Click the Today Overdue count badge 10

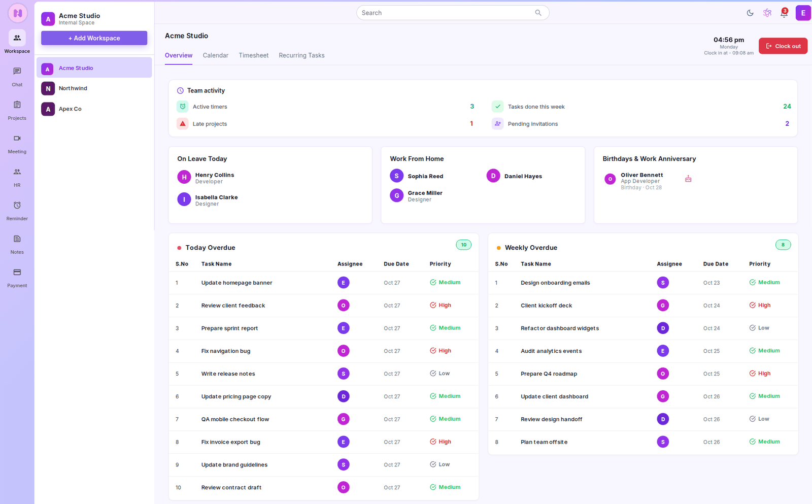coord(463,245)
